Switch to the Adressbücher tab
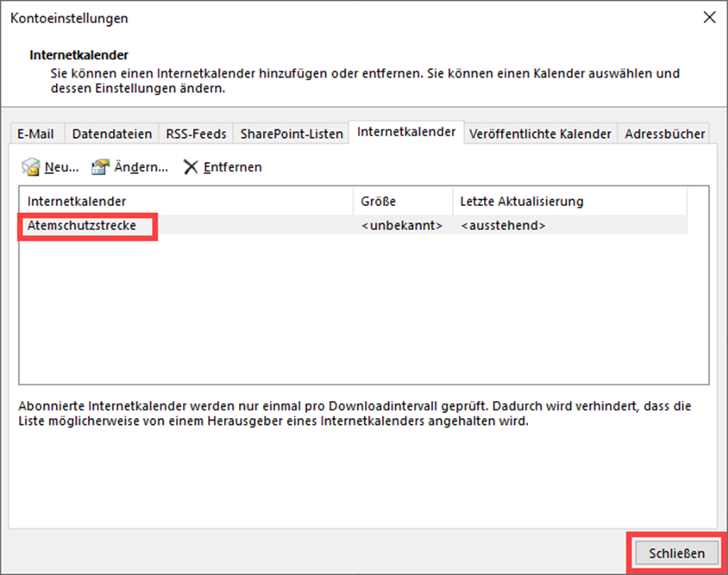Image resolution: width=728 pixels, height=575 pixels. pos(664,134)
